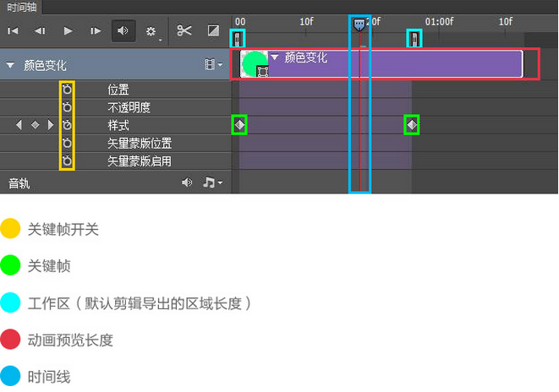Viewport: 559px width, 392px height.
Task: Step forward to next frame
Action: 96,31
